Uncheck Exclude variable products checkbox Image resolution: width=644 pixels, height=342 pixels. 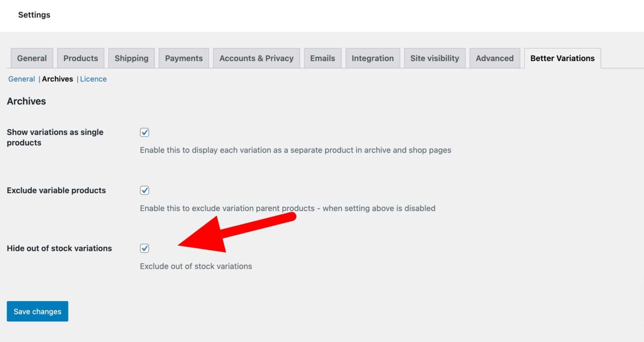pos(145,190)
